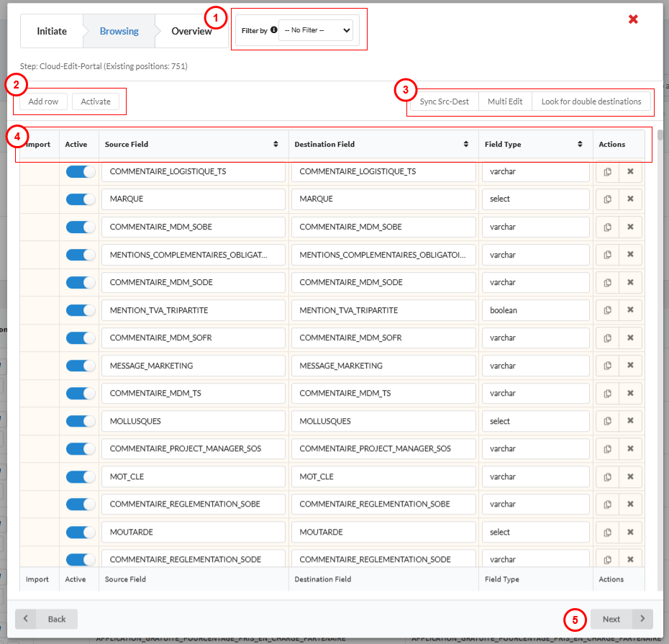Click the MOLLUSQUES destination field input
Image resolution: width=669 pixels, height=644 pixels.
pyautogui.click(x=383, y=422)
